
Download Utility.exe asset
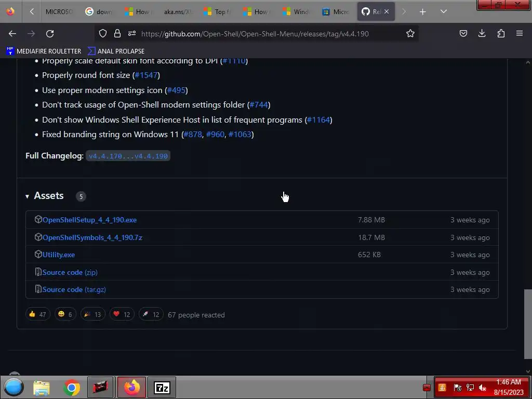pos(59,255)
